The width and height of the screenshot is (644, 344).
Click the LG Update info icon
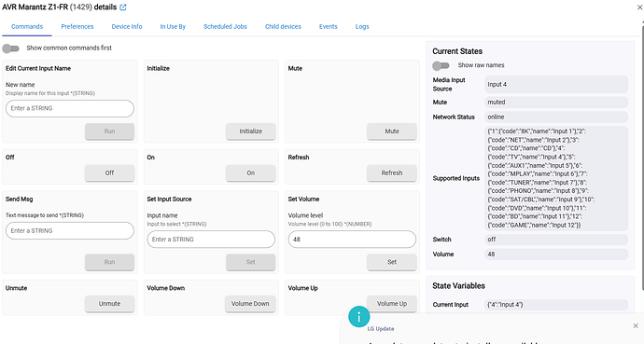click(359, 317)
